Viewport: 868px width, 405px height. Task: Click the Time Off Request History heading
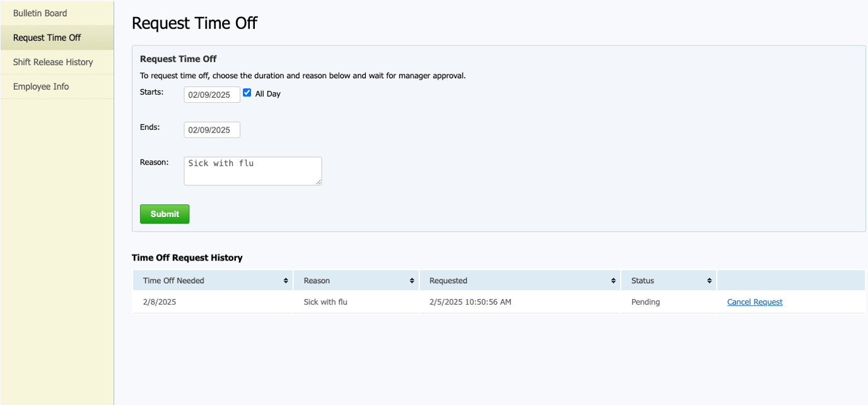click(x=187, y=258)
